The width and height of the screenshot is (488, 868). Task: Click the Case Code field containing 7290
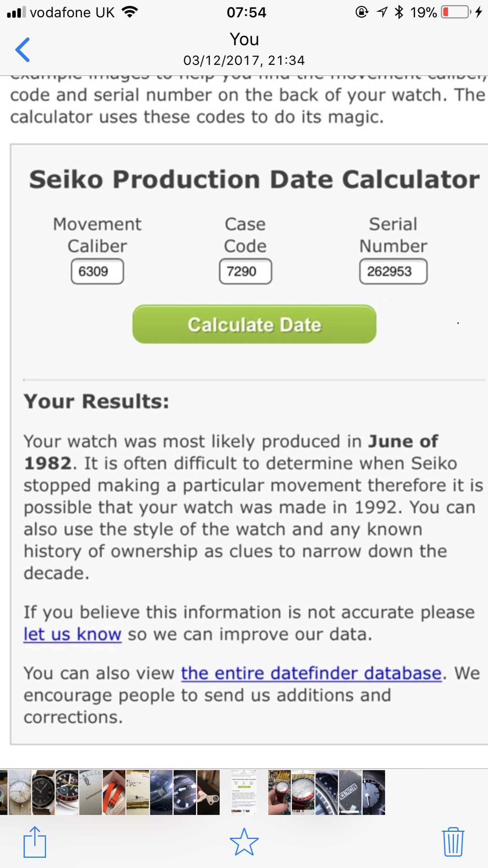(x=245, y=271)
